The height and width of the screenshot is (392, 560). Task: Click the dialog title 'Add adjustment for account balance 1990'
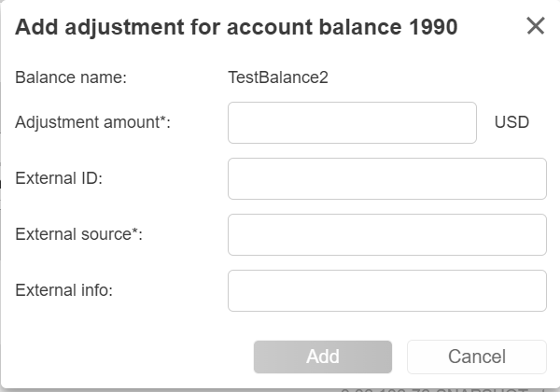[236, 27]
